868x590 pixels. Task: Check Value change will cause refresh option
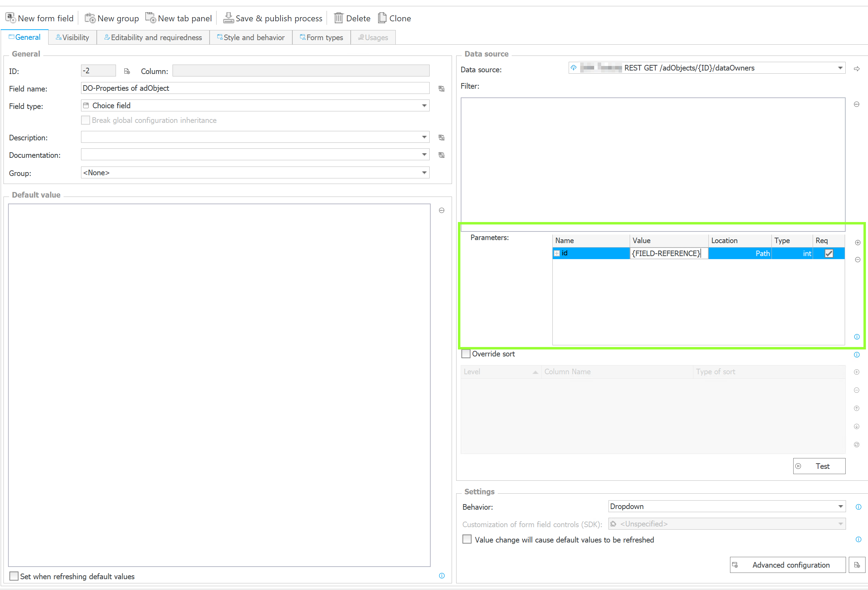tap(467, 539)
